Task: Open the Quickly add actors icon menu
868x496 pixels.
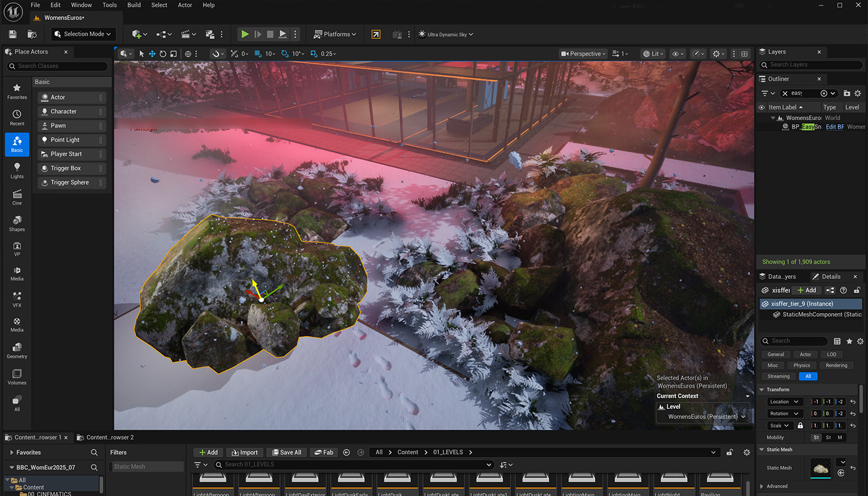Action: [x=138, y=34]
